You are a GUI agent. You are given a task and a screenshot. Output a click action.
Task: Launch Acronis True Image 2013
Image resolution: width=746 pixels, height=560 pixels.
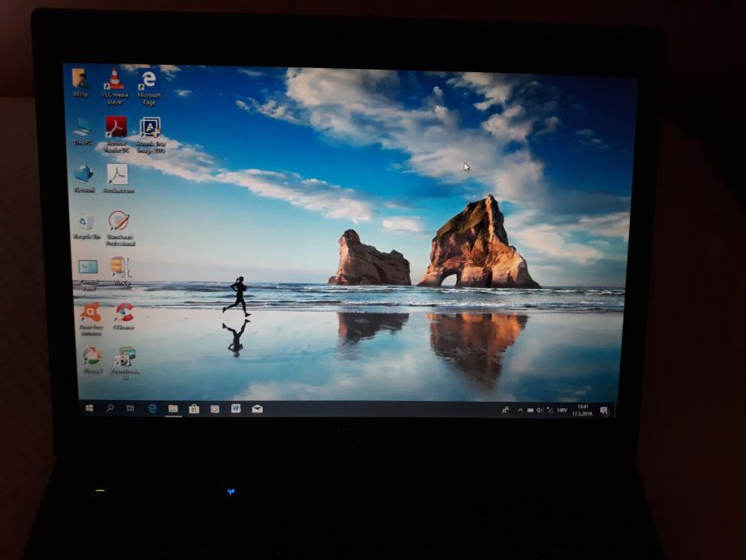pos(149,128)
